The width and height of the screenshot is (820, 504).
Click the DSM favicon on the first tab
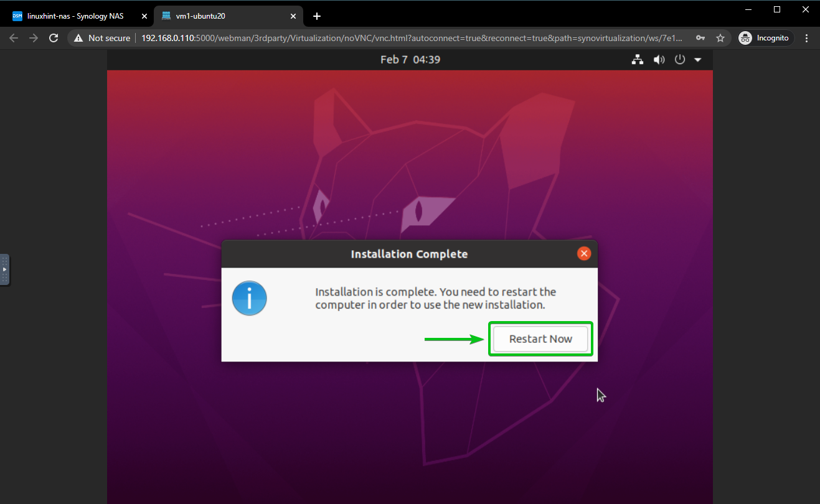coord(17,16)
